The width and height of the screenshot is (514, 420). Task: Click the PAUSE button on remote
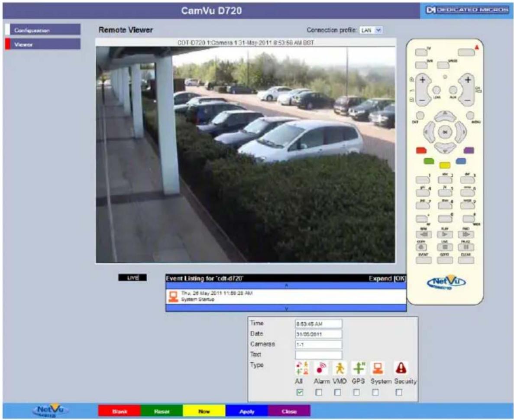click(x=466, y=247)
